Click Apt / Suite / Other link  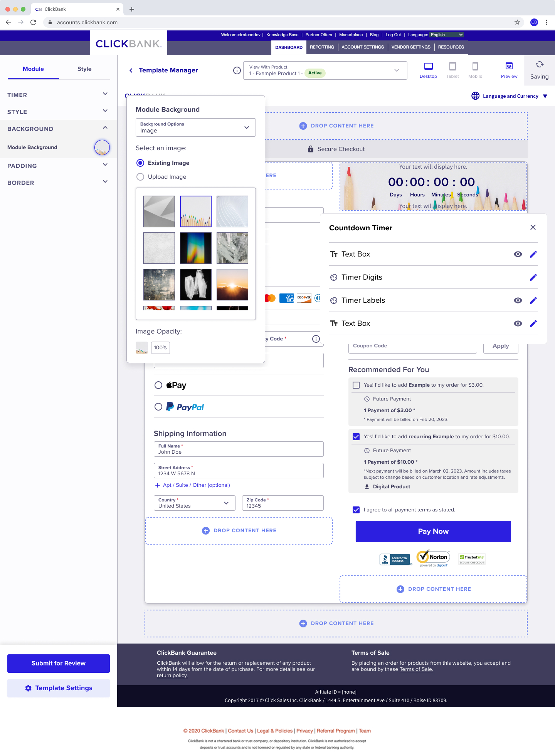coord(193,485)
